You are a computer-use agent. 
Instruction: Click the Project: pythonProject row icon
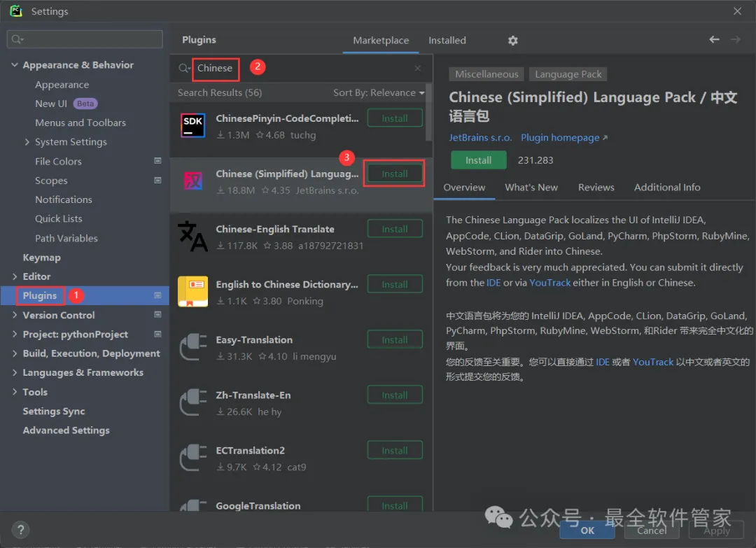pyautogui.click(x=157, y=334)
